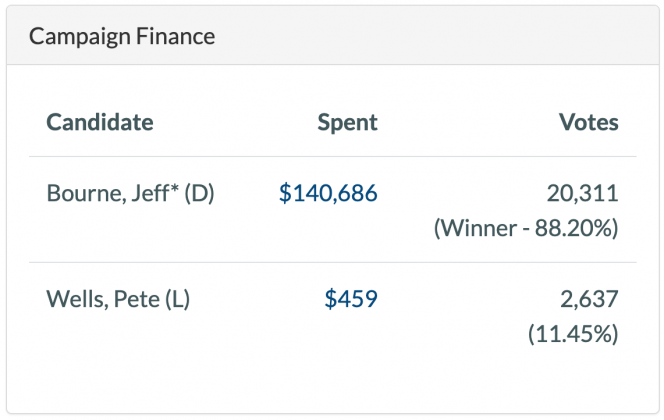The height and width of the screenshot is (420, 664).
Task: Open Jeff Bourne's $140,686 spending link
Action: pyautogui.click(x=328, y=194)
